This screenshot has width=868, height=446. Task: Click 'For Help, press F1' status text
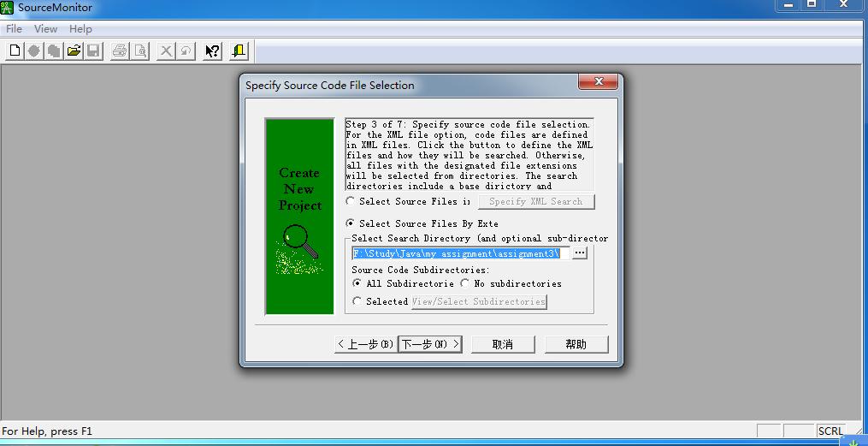pyautogui.click(x=47, y=431)
